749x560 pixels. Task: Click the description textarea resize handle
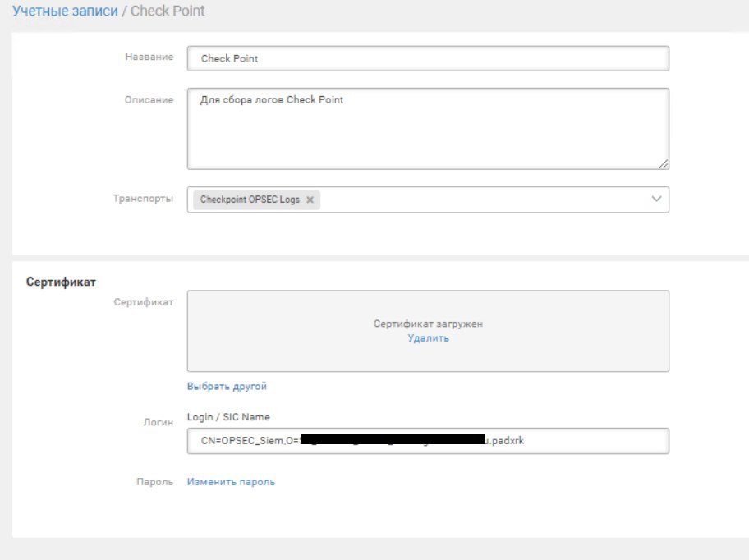tap(663, 163)
